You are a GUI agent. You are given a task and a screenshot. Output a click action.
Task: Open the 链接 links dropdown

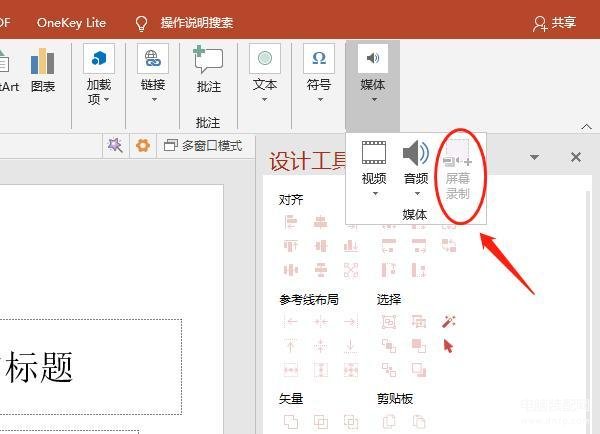153,73
